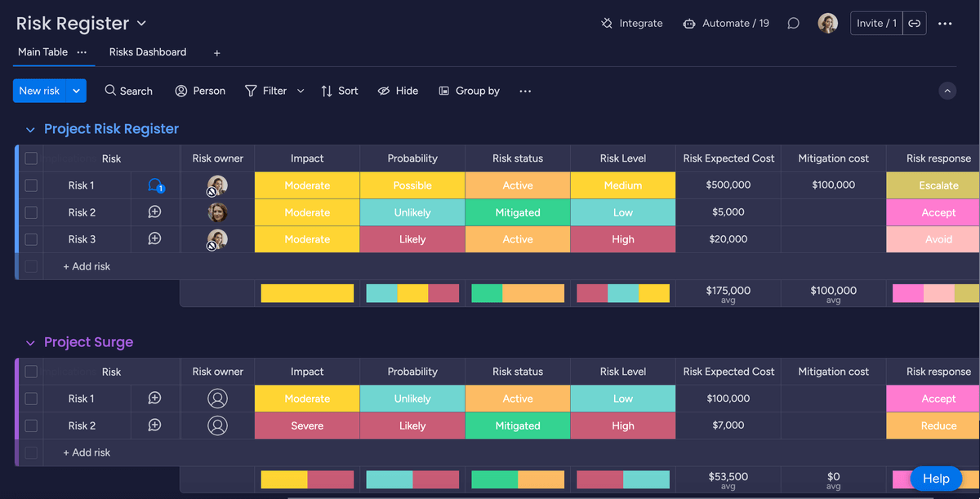Open the Integrate panel
Screen dimensions: 980x499
pos(631,23)
